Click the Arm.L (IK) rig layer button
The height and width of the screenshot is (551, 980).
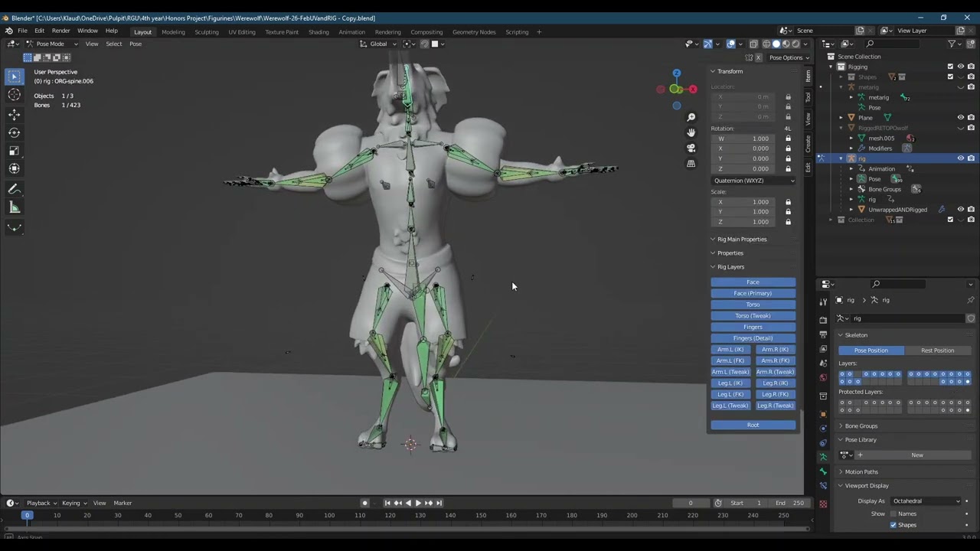(x=730, y=350)
